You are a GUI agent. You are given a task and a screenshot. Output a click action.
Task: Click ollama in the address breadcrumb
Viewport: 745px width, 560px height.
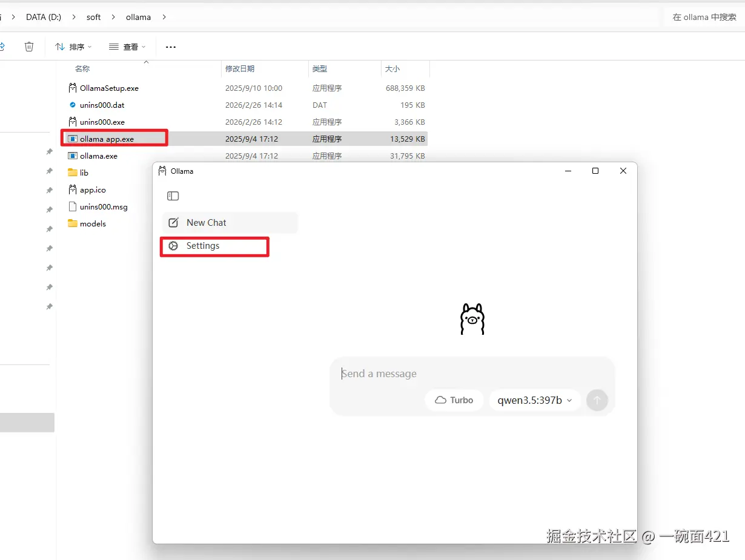point(138,17)
